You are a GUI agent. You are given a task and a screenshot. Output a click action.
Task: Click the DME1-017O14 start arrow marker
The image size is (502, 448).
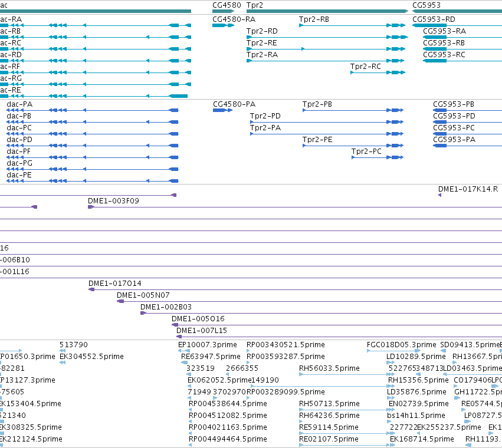pos(91,289)
